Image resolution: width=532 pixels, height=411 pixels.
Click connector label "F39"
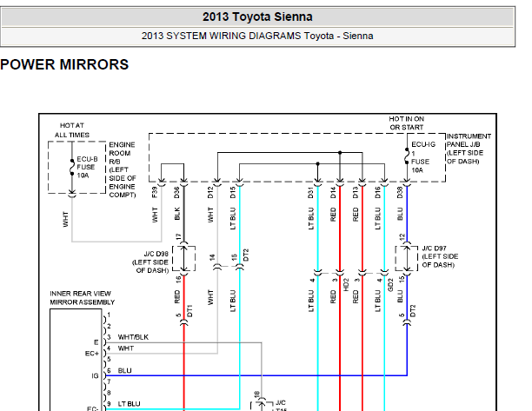[155, 192]
